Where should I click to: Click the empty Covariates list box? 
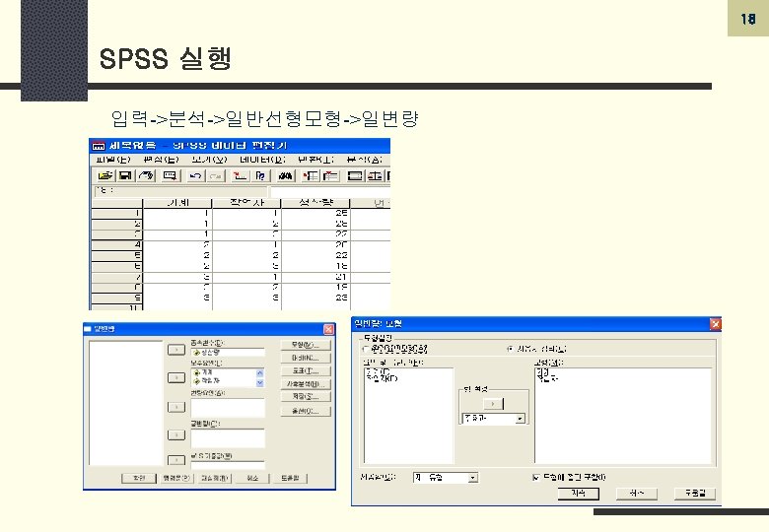228,438
